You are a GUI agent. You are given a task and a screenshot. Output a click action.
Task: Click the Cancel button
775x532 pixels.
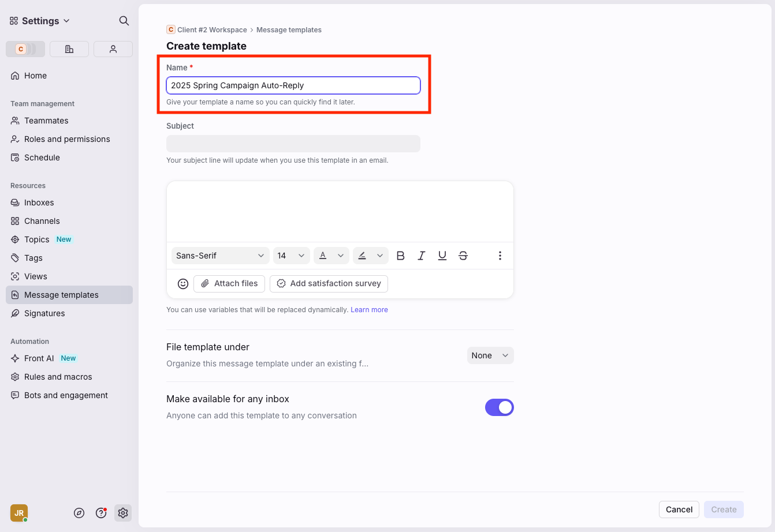679,509
